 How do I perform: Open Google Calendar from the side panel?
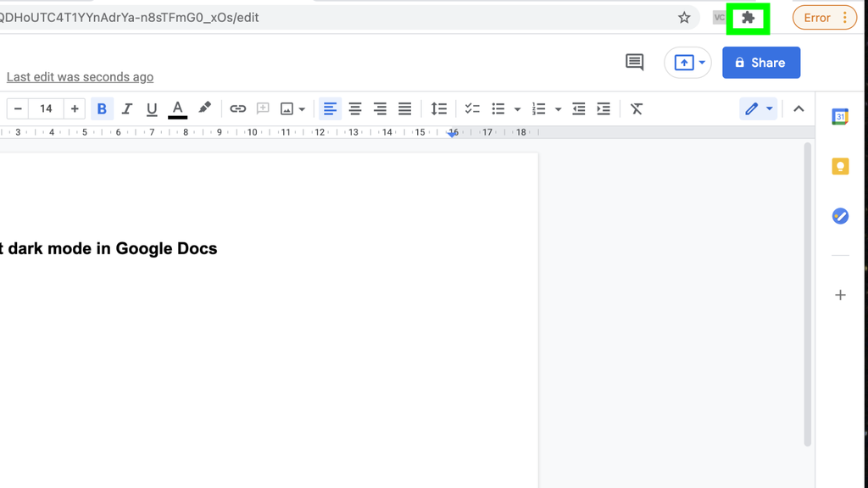coord(840,116)
